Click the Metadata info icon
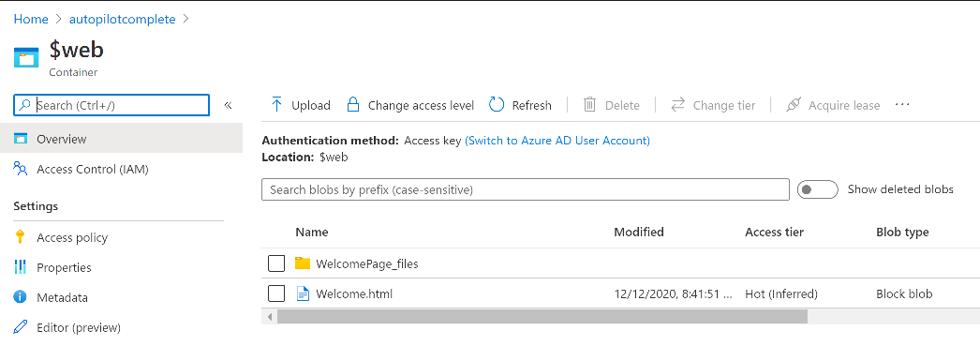 coord(21,297)
